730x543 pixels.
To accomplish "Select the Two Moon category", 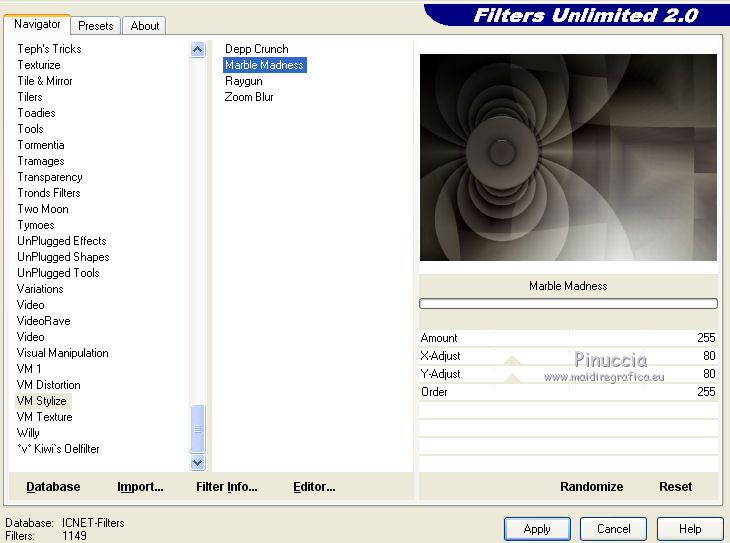I will 43,209.
